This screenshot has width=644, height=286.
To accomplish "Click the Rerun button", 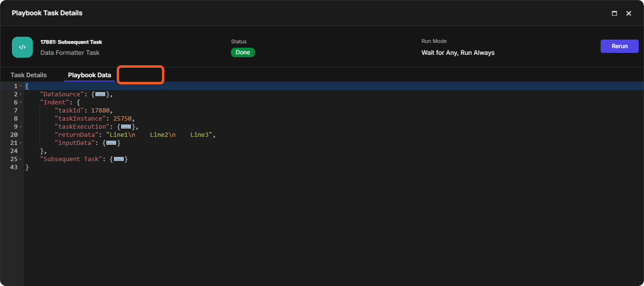I will (619, 46).
